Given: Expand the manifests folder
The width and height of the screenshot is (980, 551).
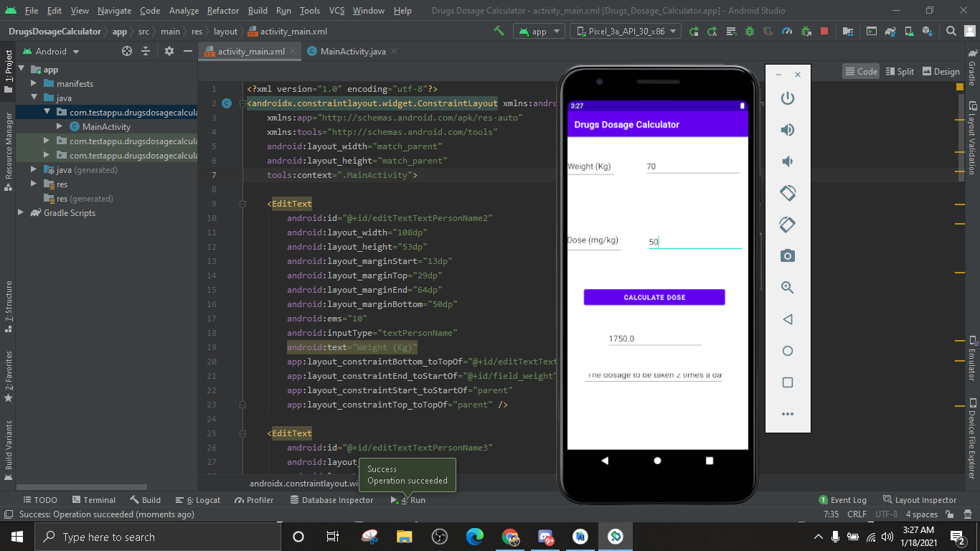Looking at the screenshot, I should [34, 84].
